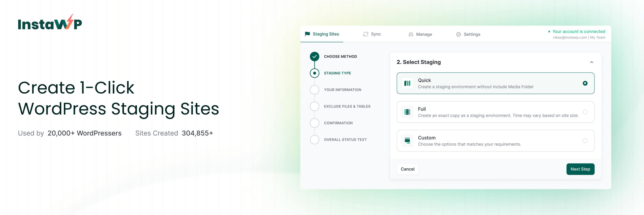Click the Staging Sites flag icon

(307, 34)
